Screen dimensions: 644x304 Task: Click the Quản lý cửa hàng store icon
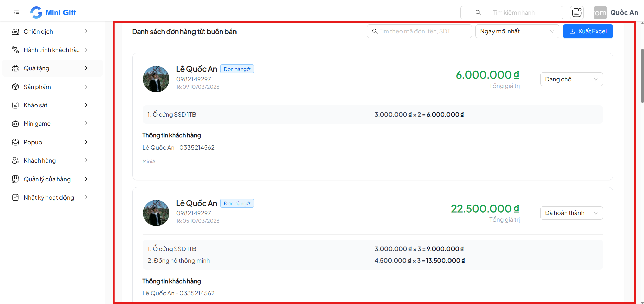coord(15,179)
